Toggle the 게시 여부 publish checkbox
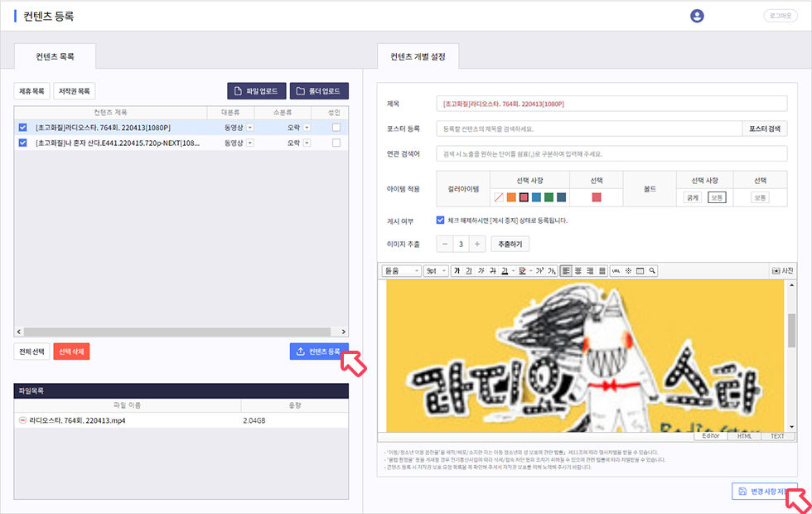Screen dimensions: 812x514 [x=440, y=221]
